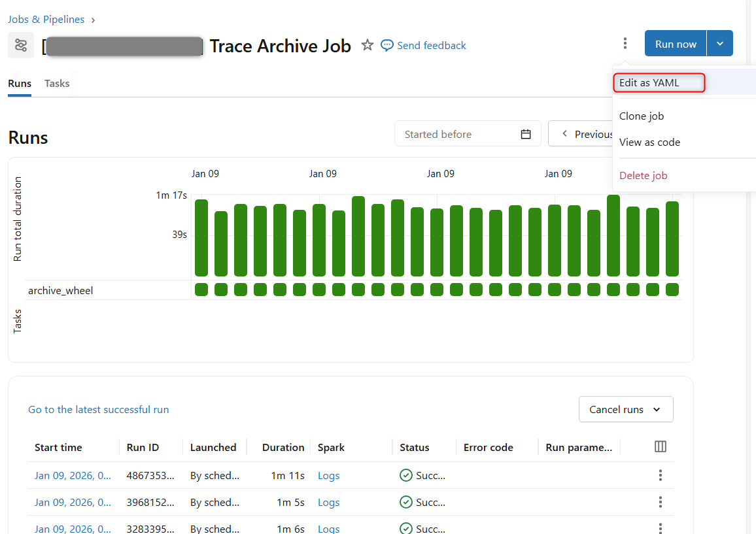Switch to the Tasks tab
This screenshot has height=534, width=756.
tap(57, 84)
